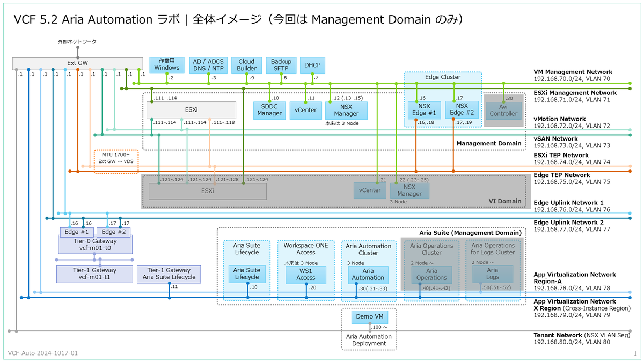Image resolution: width=644 pixels, height=362 pixels.
Task: Select the ESXi box in Management Domain
Action: point(192,110)
